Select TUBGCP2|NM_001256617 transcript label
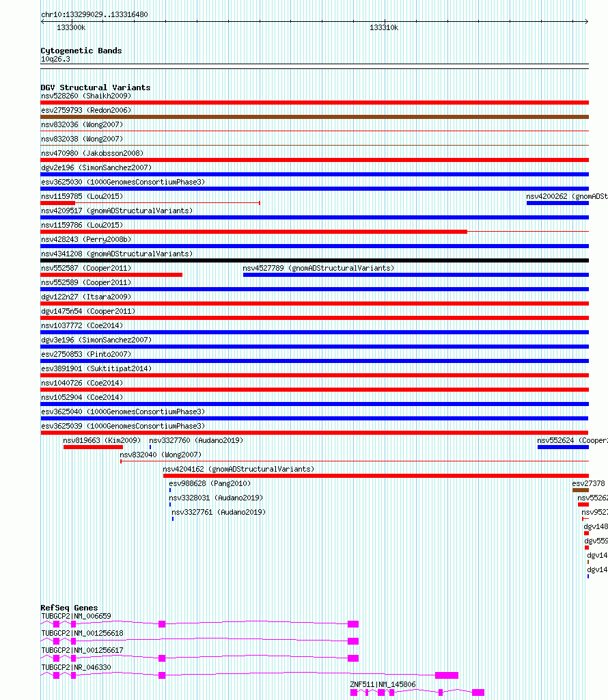The width and height of the screenshot is (608, 700). click(x=82, y=650)
